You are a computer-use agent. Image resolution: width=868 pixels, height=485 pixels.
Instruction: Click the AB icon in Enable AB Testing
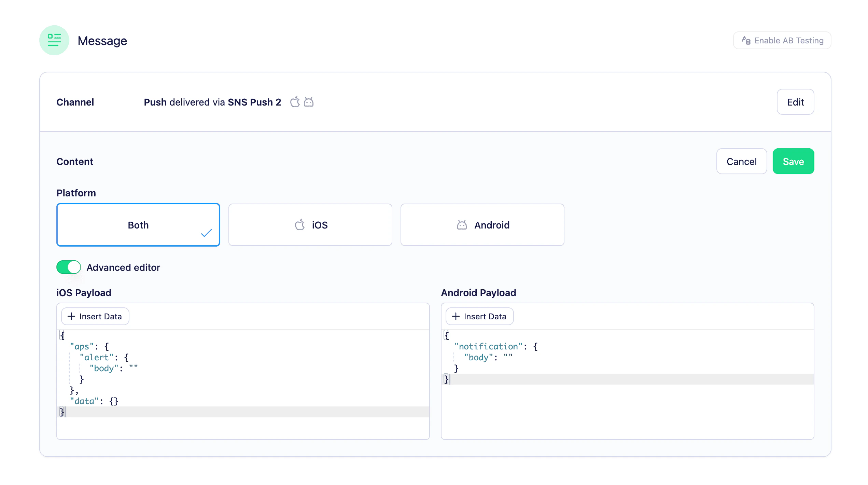click(746, 40)
